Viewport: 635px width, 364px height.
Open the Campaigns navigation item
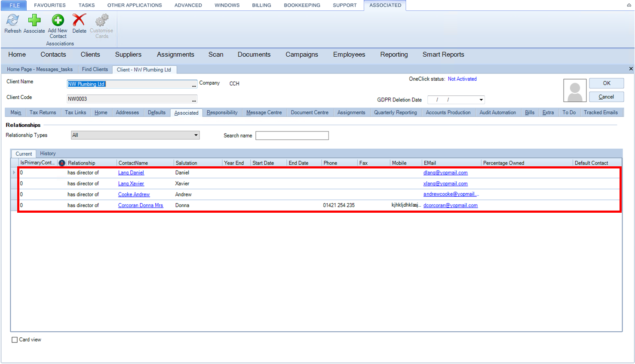(302, 55)
